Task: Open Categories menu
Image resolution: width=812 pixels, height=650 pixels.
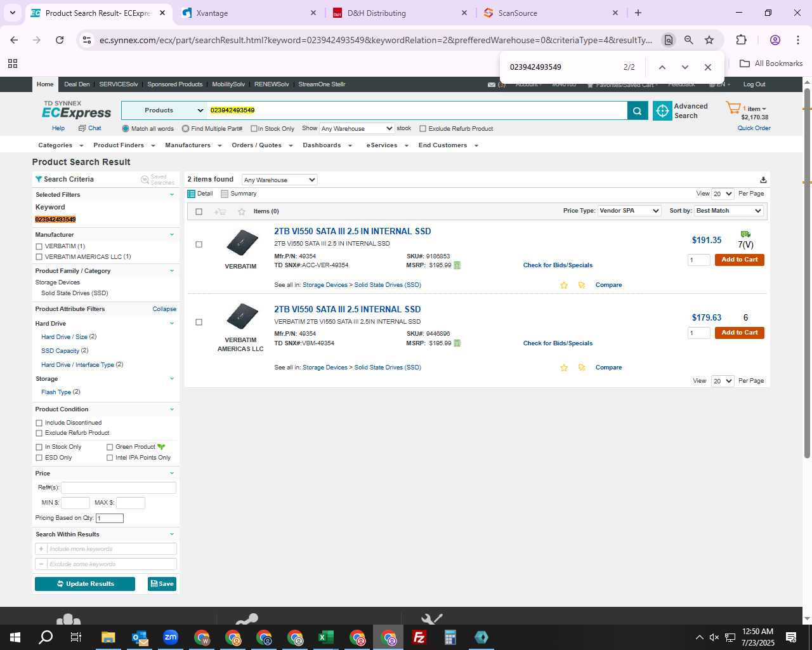Action: pyautogui.click(x=60, y=145)
